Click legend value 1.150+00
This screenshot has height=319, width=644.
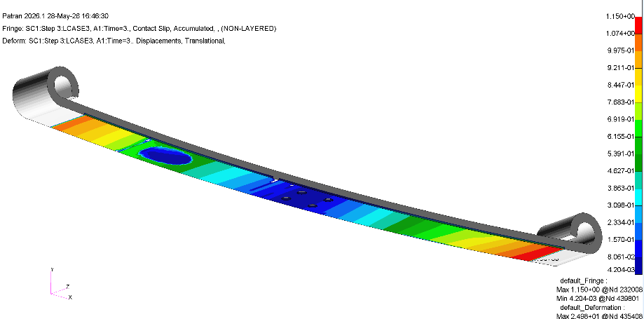pyautogui.click(x=620, y=16)
